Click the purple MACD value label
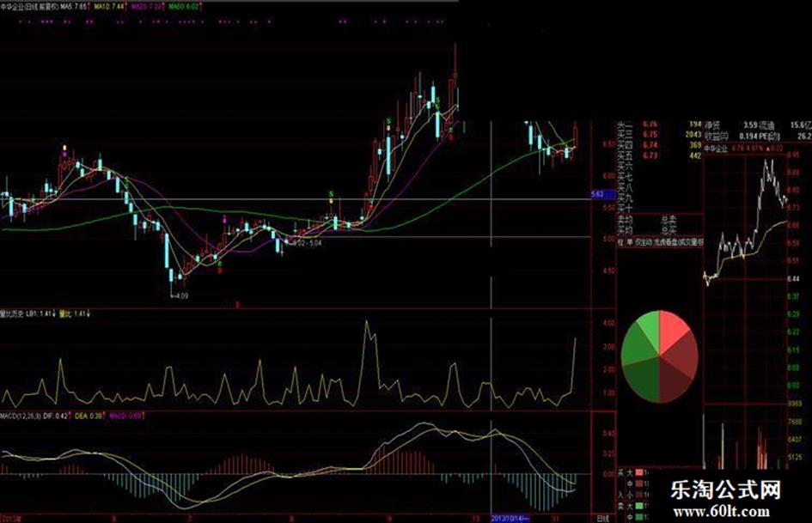The image size is (812, 523). (125, 416)
